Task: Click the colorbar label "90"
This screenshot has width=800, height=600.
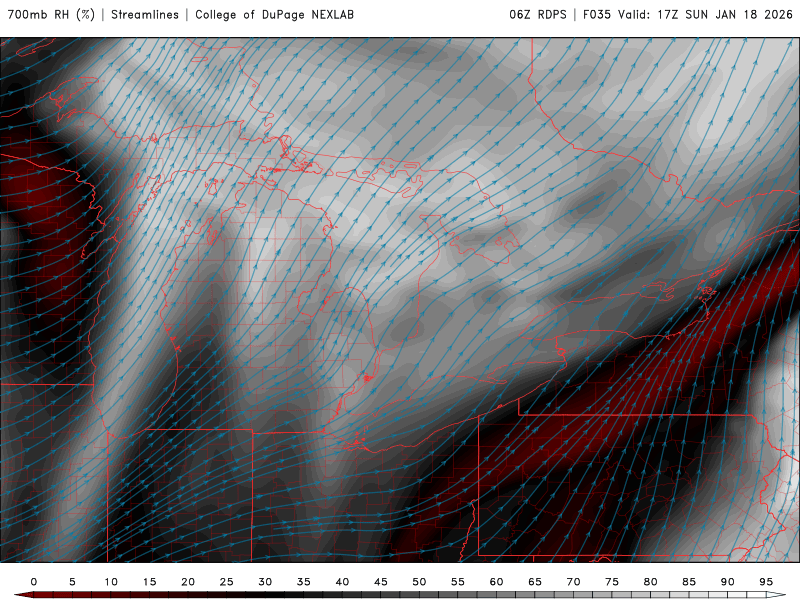Action: [728, 582]
